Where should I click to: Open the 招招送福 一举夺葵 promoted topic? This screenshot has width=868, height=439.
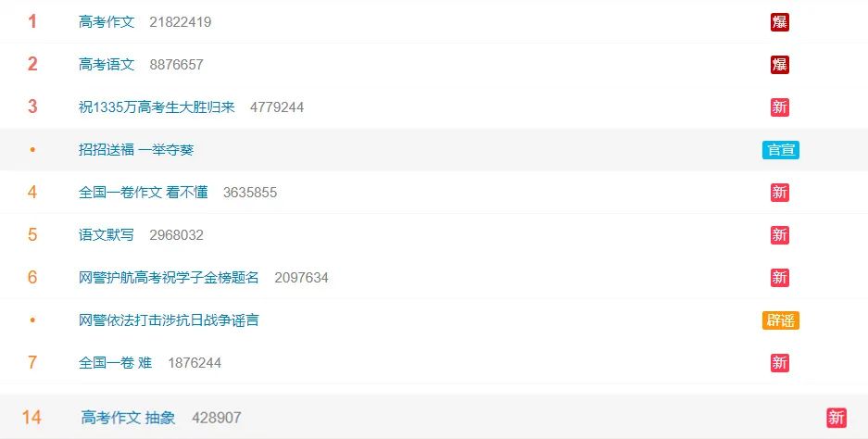pyautogui.click(x=136, y=150)
